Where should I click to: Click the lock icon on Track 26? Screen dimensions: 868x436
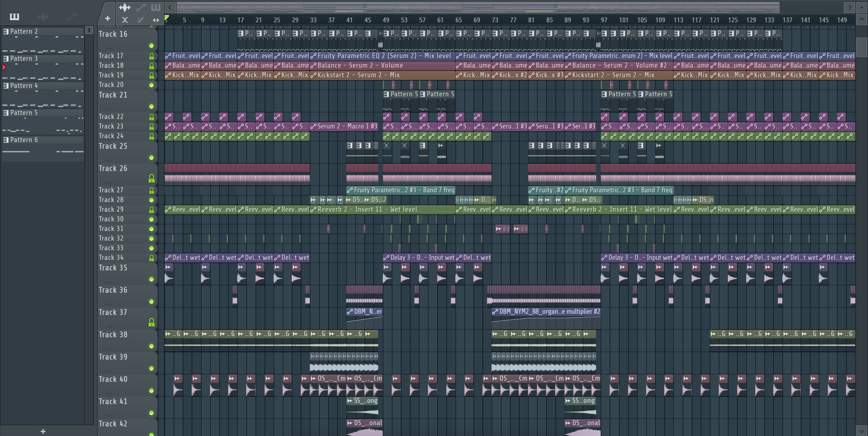[x=152, y=178]
